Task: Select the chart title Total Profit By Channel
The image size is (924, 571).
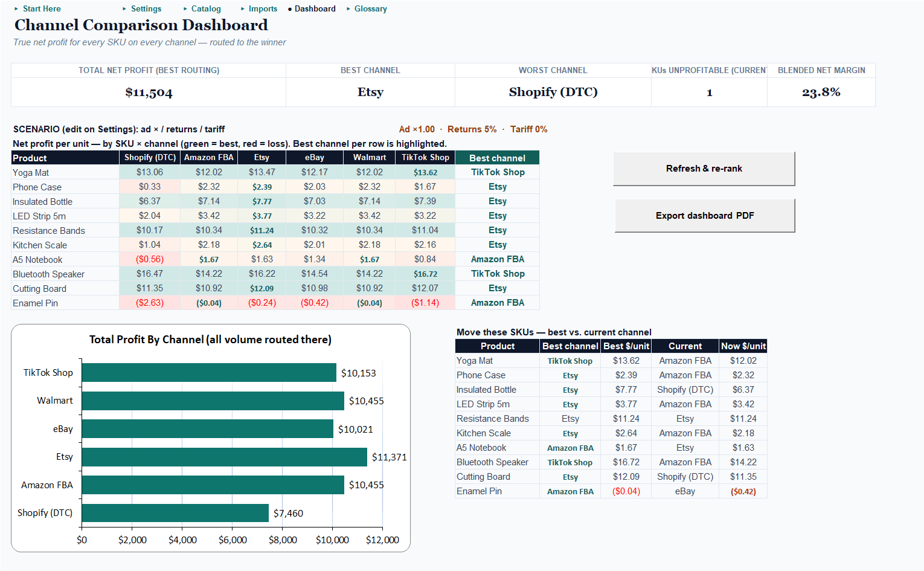Action: [x=210, y=340]
